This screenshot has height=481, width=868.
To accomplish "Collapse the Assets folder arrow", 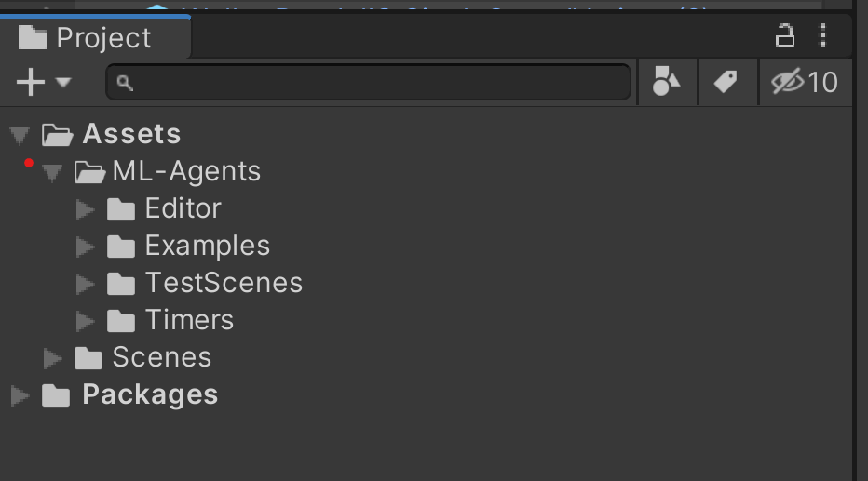I will pyautogui.click(x=20, y=136).
